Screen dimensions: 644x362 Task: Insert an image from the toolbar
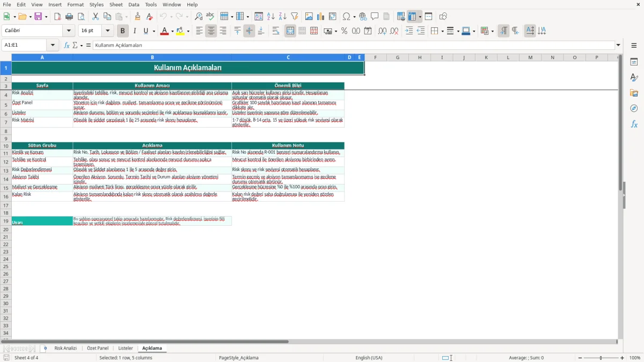[309, 17]
